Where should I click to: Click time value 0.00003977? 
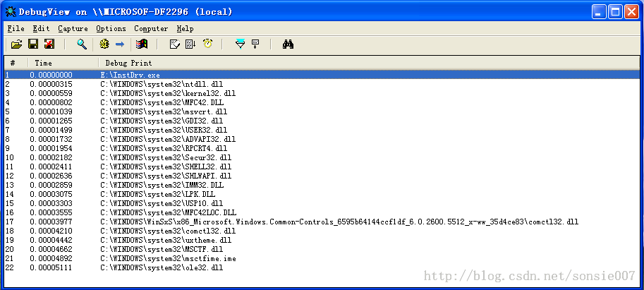[x=51, y=222]
